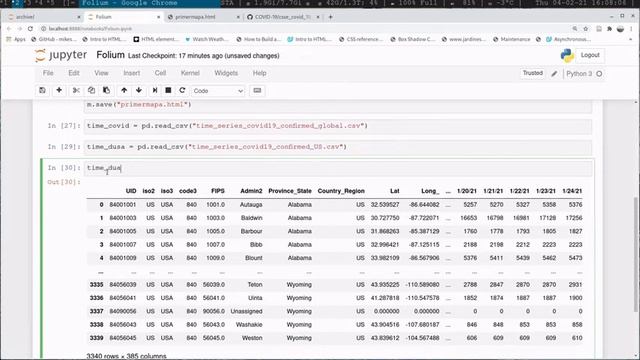Open the Box Shadow bookmark

click(413, 40)
